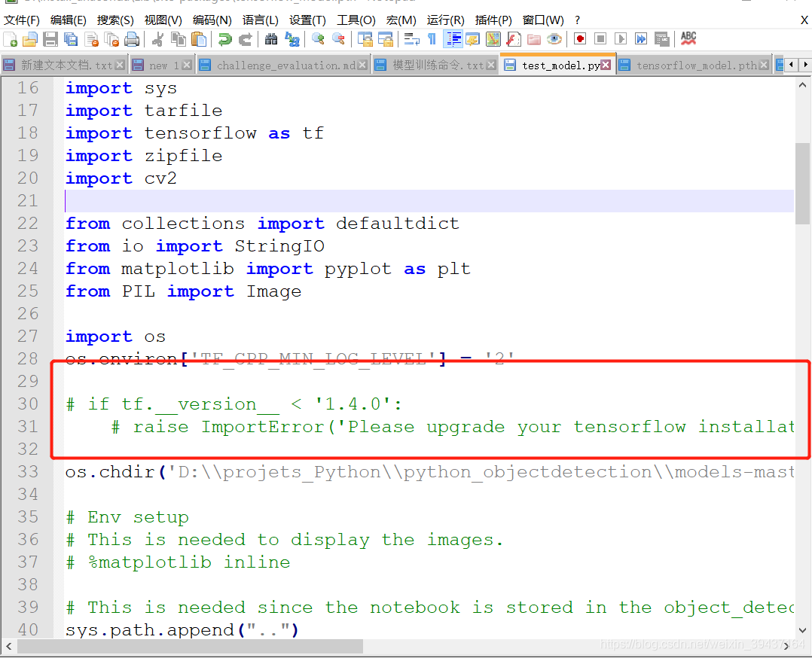The width and height of the screenshot is (812, 658).
Task: Cut selection with the scissors icon
Action: pos(158,39)
